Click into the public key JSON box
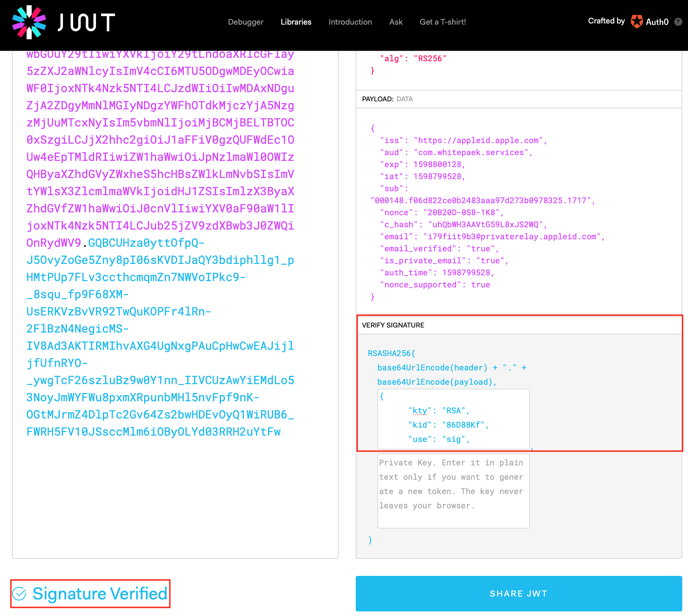 click(454, 419)
